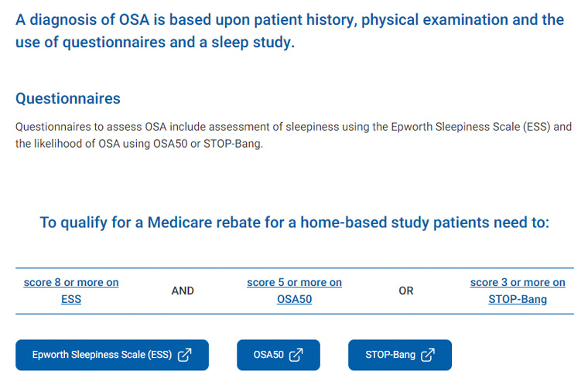Click the divider line above the score criteria
This screenshot has width=588, height=388.
294,267
